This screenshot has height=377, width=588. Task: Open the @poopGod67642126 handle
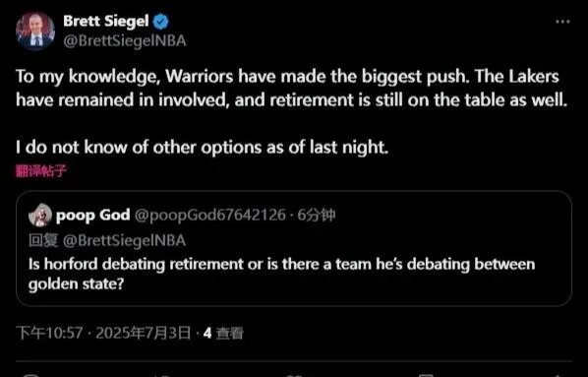[x=210, y=216]
